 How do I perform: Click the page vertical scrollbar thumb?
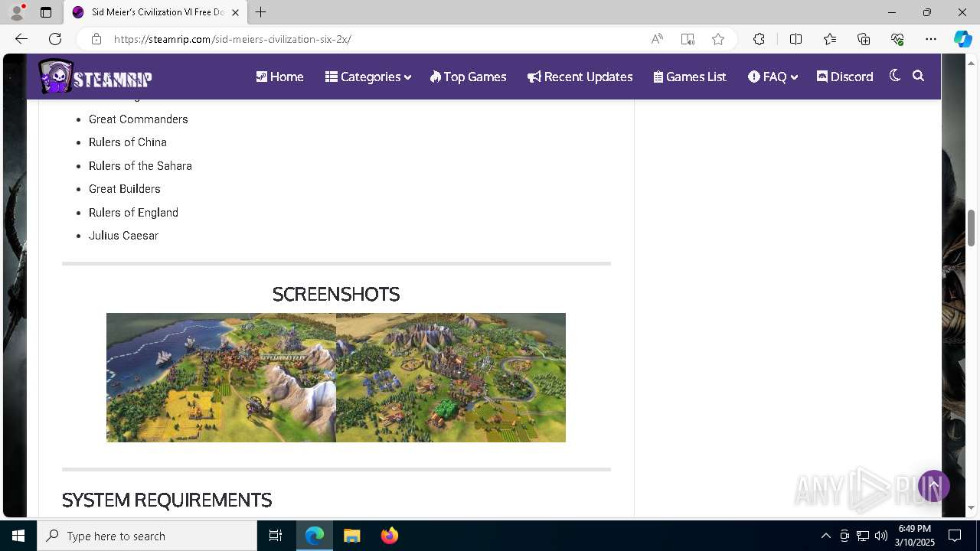tap(971, 228)
